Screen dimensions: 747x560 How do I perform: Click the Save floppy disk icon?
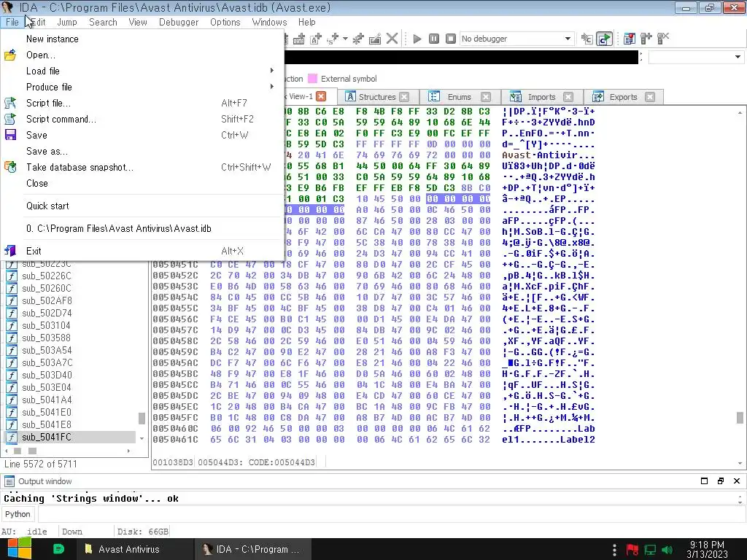click(10, 135)
